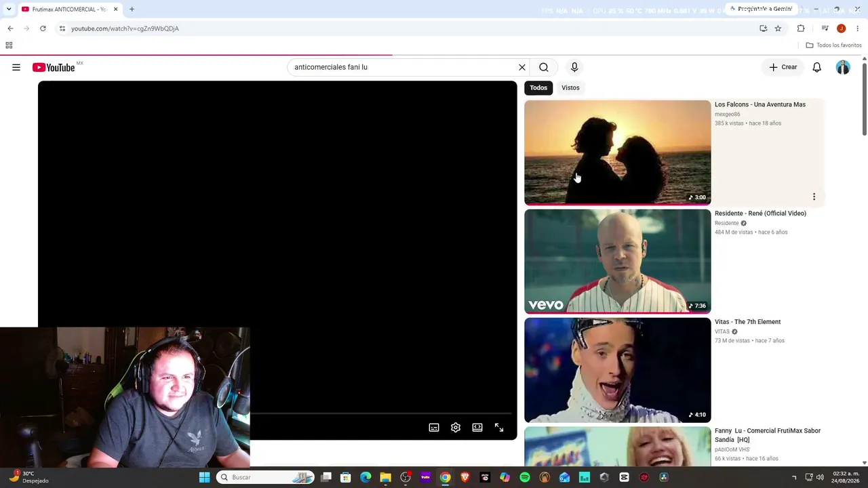
Task: Open the Fanny Lu FrutiMax thumbnail
Action: point(617,446)
